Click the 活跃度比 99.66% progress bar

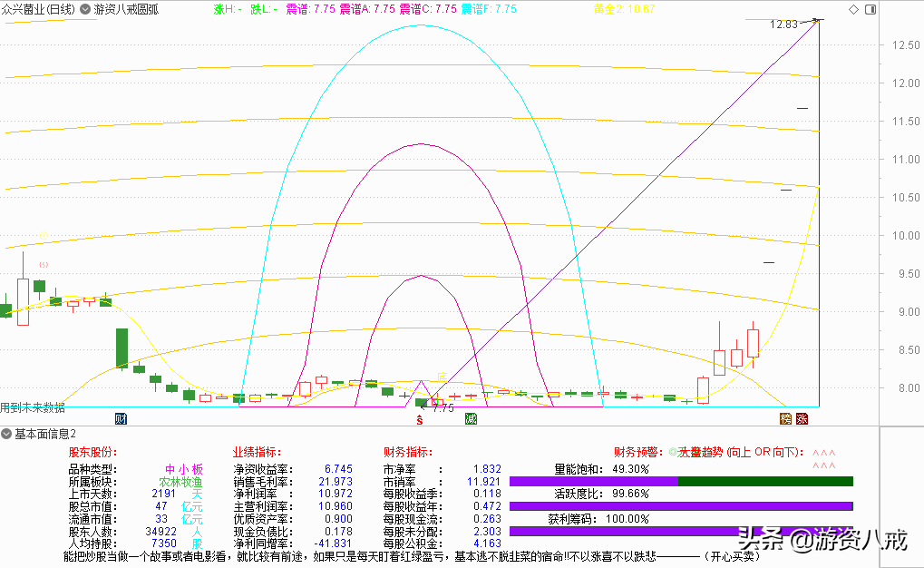(x=681, y=506)
